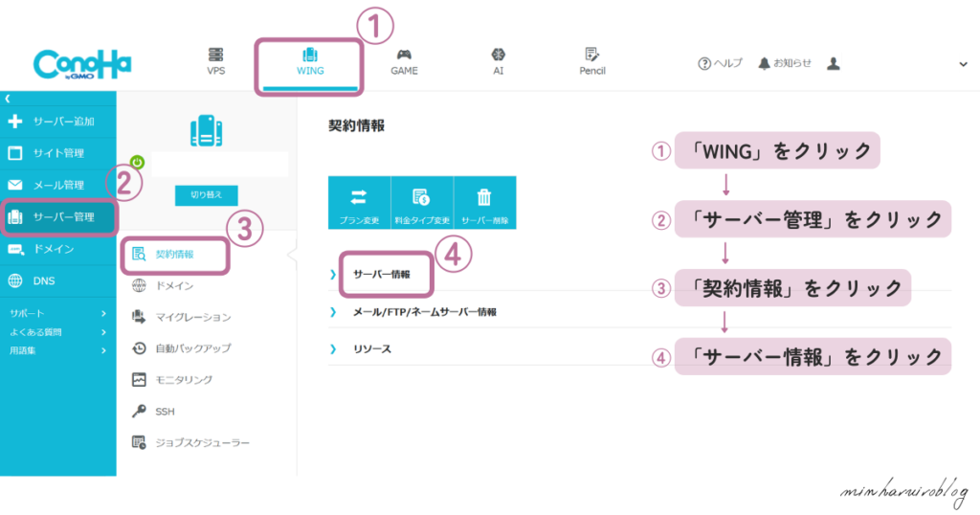Viewport: 980px width, 515px height.
Task: Open the ヘルプ help question icon
Action: click(x=704, y=63)
